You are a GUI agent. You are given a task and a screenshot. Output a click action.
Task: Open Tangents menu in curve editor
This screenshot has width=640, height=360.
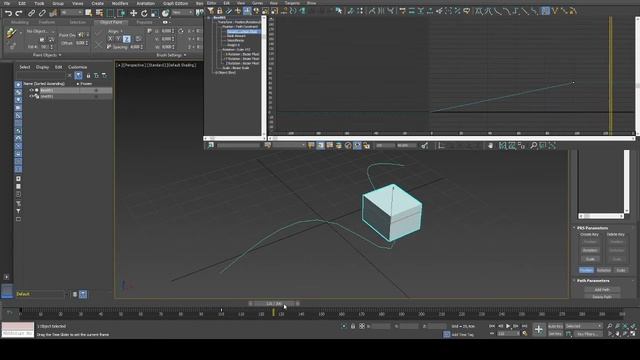coord(292,3)
